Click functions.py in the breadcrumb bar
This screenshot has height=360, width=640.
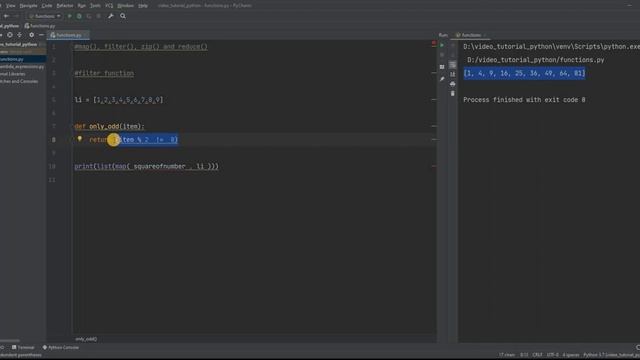[x=40, y=26]
